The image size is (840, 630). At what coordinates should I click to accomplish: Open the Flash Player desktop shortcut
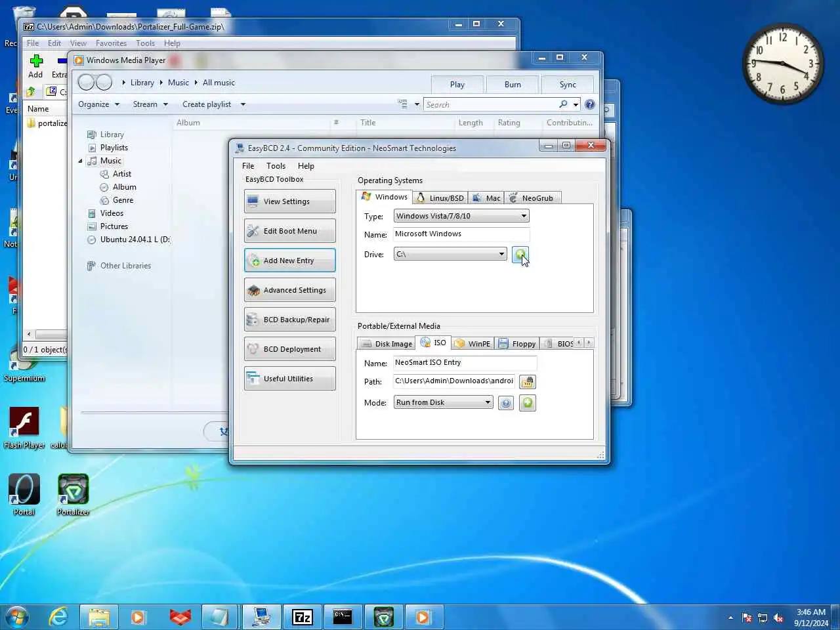coord(24,428)
